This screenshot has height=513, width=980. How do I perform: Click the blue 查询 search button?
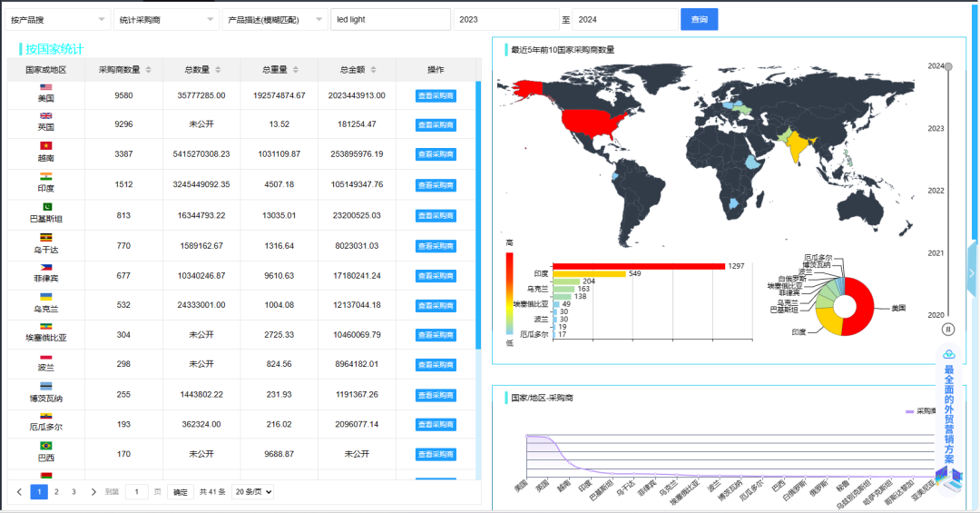click(700, 19)
